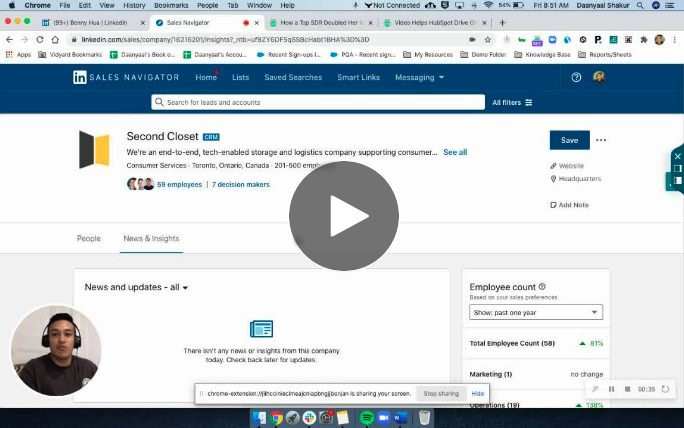Image resolution: width=684 pixels, height=428 pixels.
Task: Open a new browser tab
Action: pos(503,23)
